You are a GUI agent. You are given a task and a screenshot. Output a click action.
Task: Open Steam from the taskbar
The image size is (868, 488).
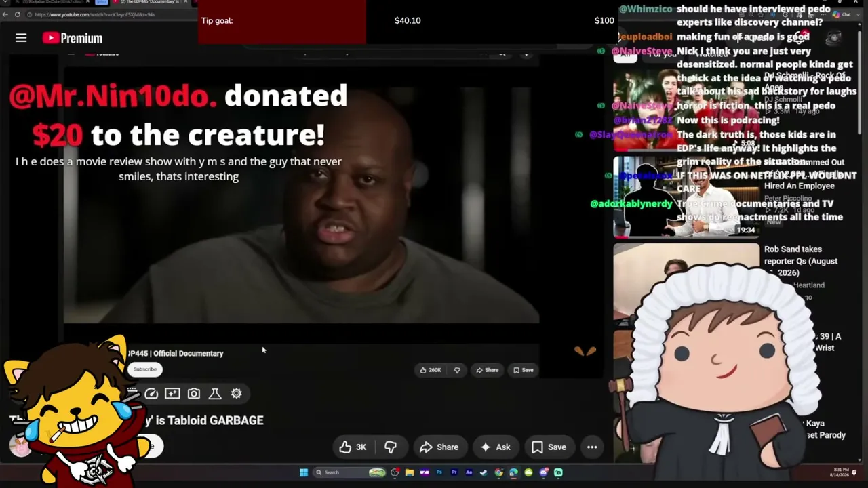click(x=484, y=472)
